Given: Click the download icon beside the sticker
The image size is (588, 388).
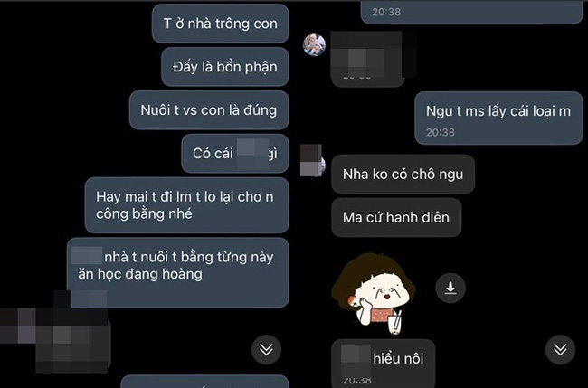Looking at the screenshot, I should point(450,288).
